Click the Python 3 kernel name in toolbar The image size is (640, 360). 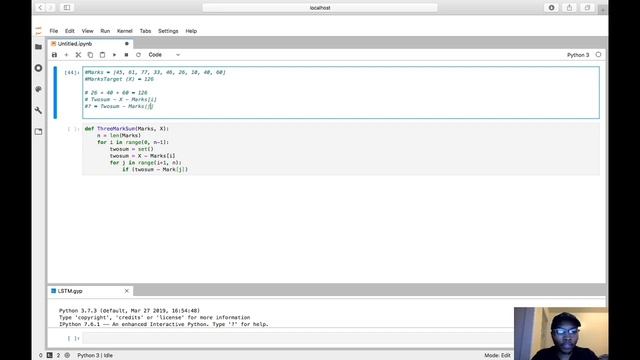pyautogui.click(x=578, y=55)
